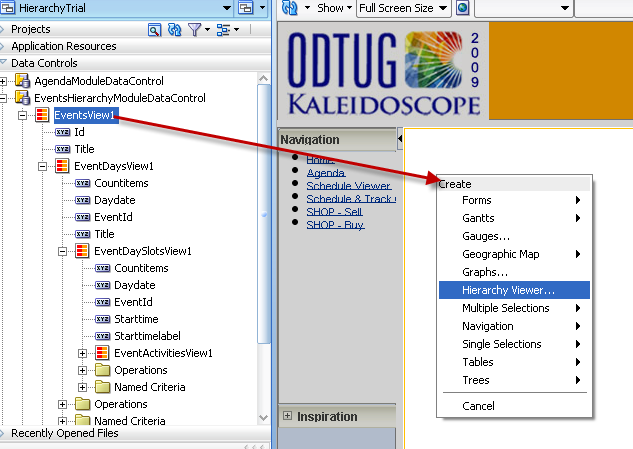Image resolution: width=633 pixels, height=449 pixels.
Task: Click attribute icon beside Starttime
Action: point(103,319)
